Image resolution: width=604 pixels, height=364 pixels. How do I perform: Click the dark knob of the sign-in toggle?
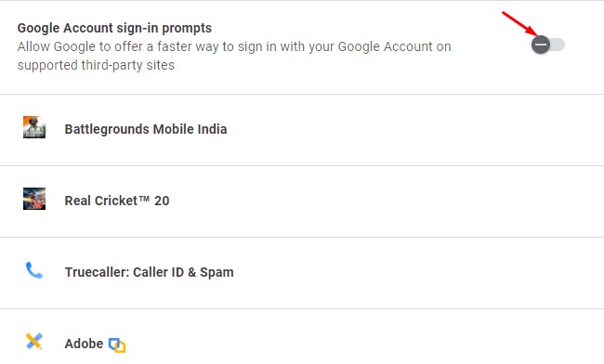tap(541, 45)
